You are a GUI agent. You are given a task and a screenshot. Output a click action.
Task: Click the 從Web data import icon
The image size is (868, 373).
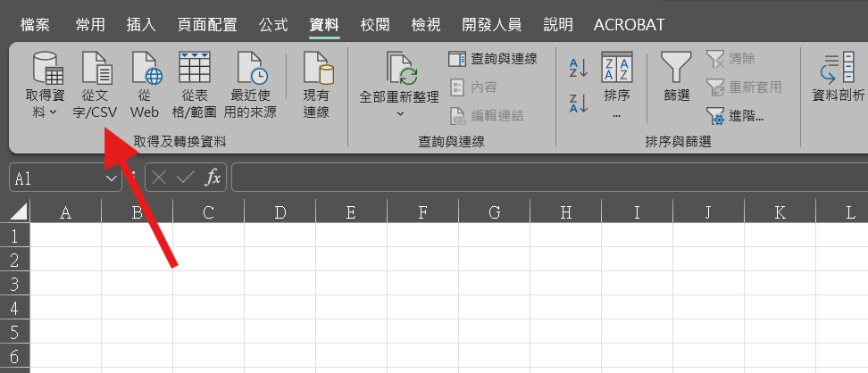pyautogui.click(x=145, y=69)
